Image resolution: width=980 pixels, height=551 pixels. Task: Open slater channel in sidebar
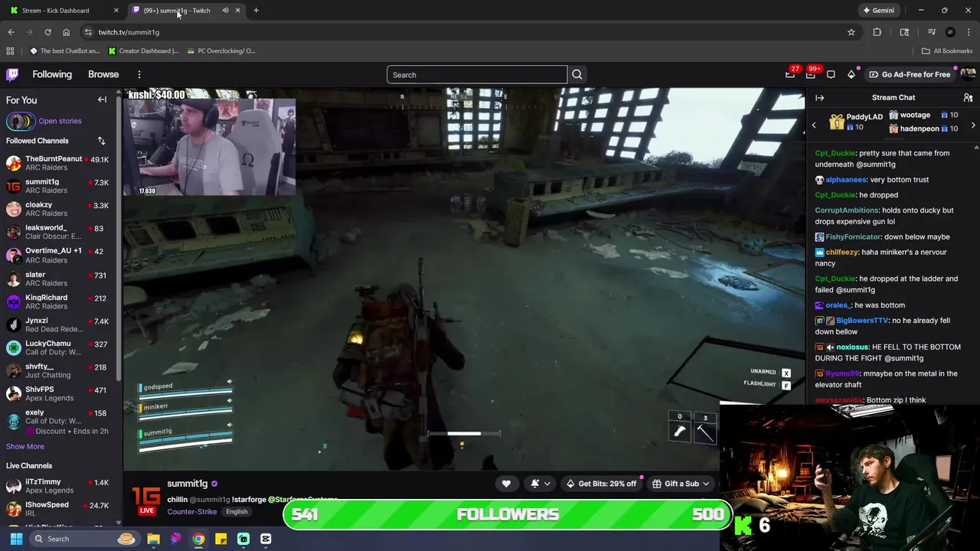(x=57, y=279)
